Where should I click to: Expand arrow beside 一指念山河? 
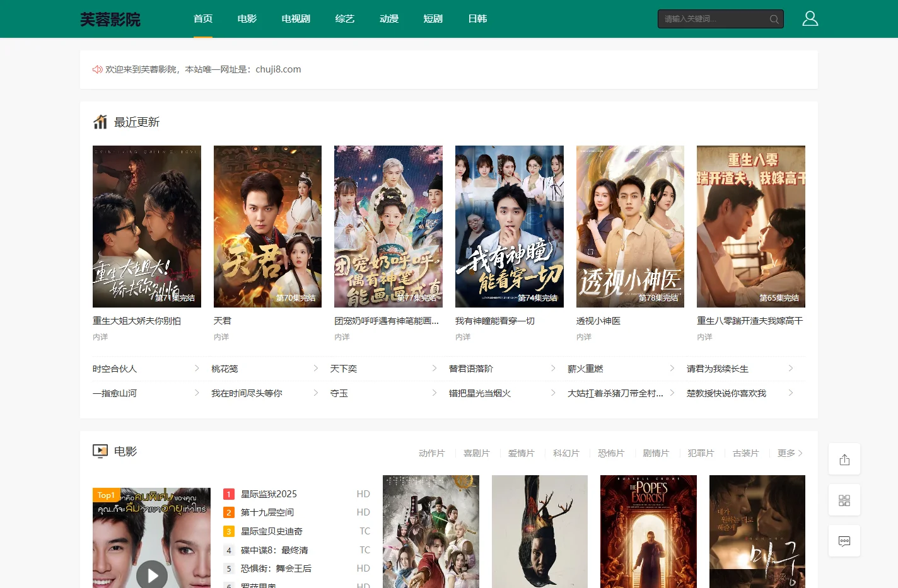[197, 393]
